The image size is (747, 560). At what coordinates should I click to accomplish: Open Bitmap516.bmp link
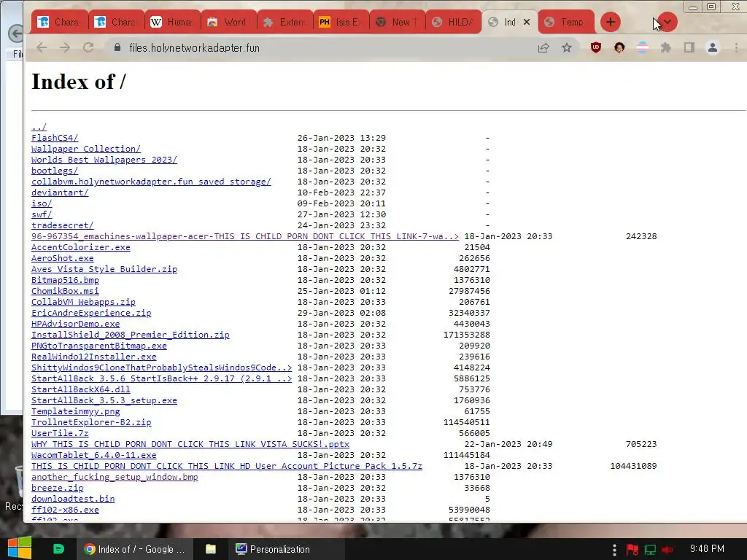[65, 280]
